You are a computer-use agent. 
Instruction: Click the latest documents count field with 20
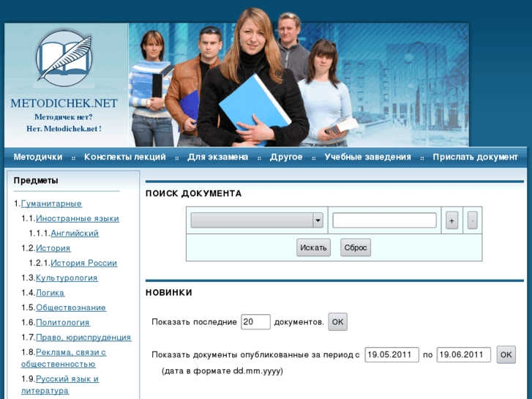(255, 322)
